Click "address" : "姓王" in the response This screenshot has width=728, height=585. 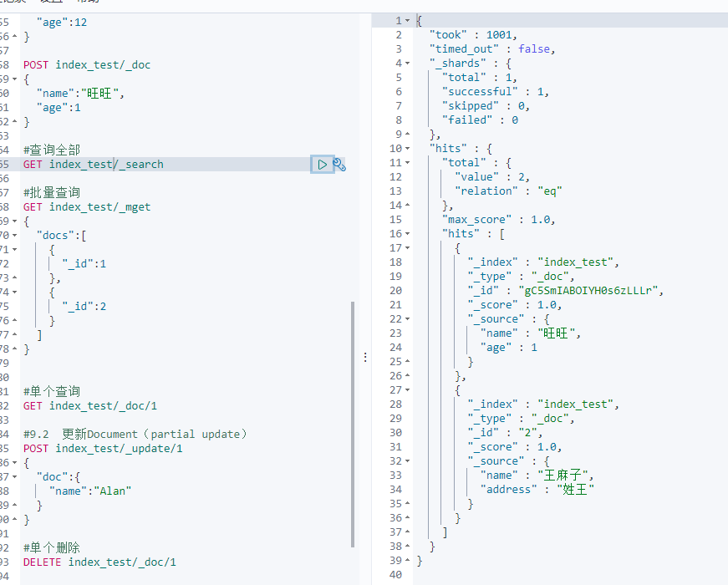(537, 490)
